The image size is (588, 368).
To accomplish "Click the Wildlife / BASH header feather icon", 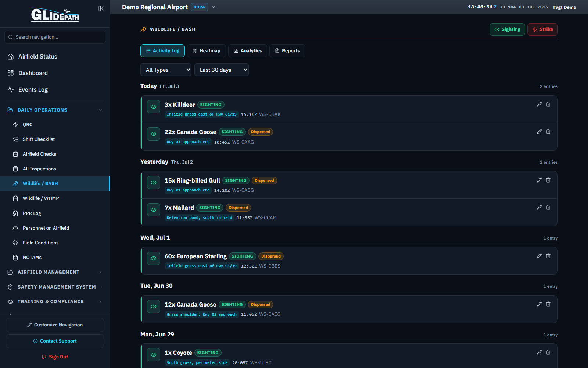I will (x=143, y=29).
